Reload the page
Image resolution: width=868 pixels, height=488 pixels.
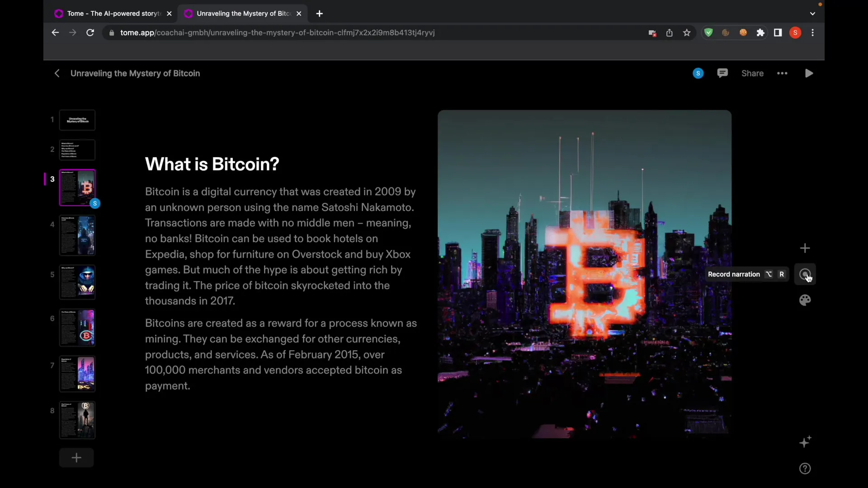pyautogui.click(x=90, y=33)
